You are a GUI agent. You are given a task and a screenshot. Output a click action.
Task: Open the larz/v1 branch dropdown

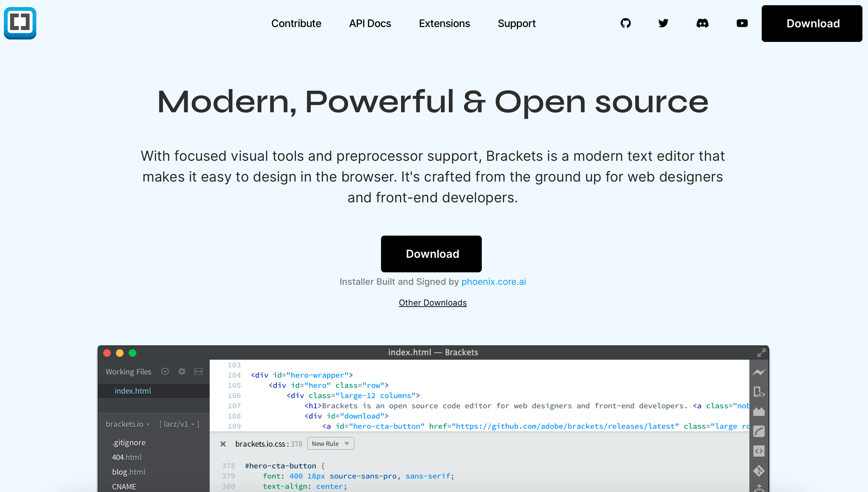[x=179, y=424]
